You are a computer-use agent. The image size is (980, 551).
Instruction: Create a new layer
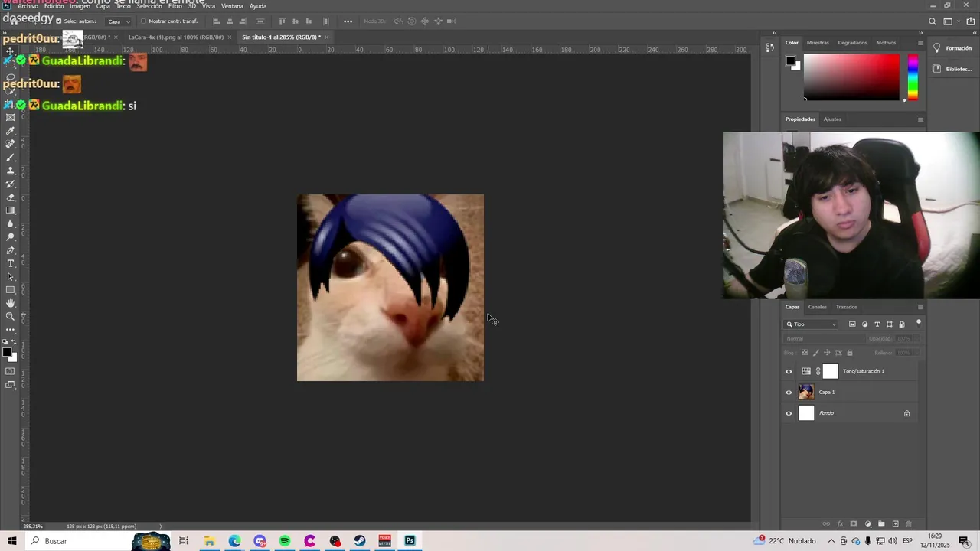(x=895, y=524)
